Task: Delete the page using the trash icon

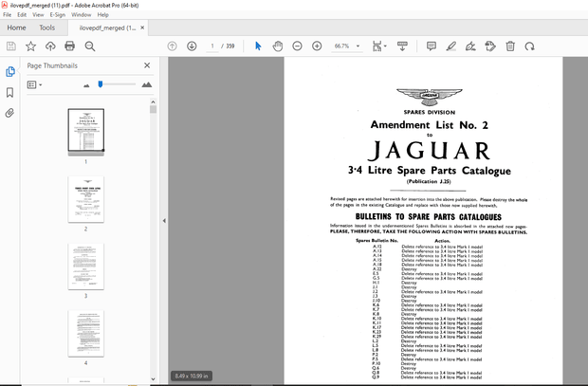Action: (x=510, y=46)
